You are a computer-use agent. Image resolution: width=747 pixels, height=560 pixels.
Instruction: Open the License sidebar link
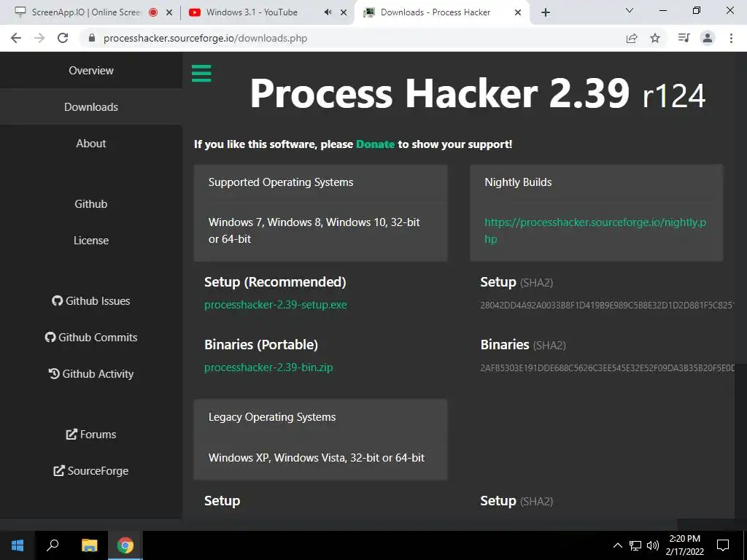91,241
